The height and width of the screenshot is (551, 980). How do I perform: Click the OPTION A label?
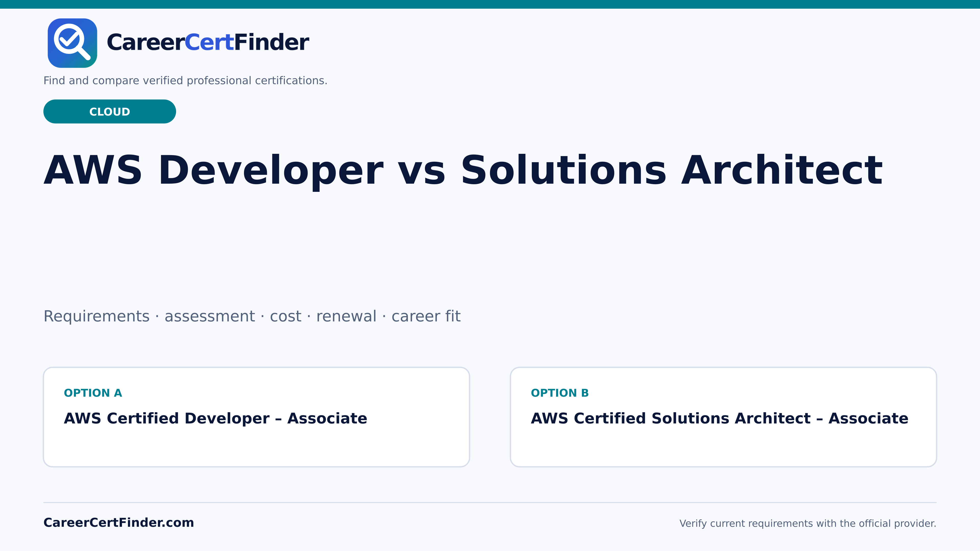pos(93,393)
